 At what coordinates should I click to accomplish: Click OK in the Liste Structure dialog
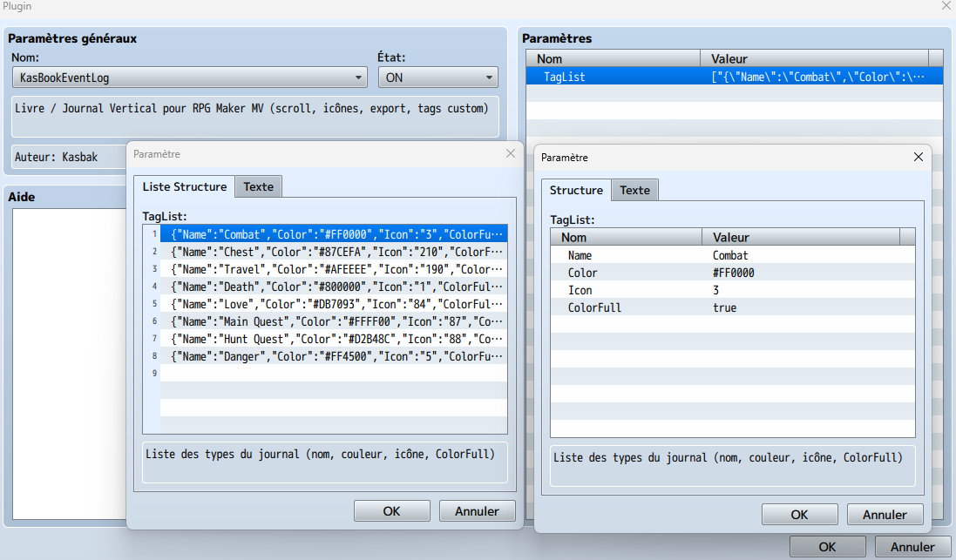click(x=392, y=510)
